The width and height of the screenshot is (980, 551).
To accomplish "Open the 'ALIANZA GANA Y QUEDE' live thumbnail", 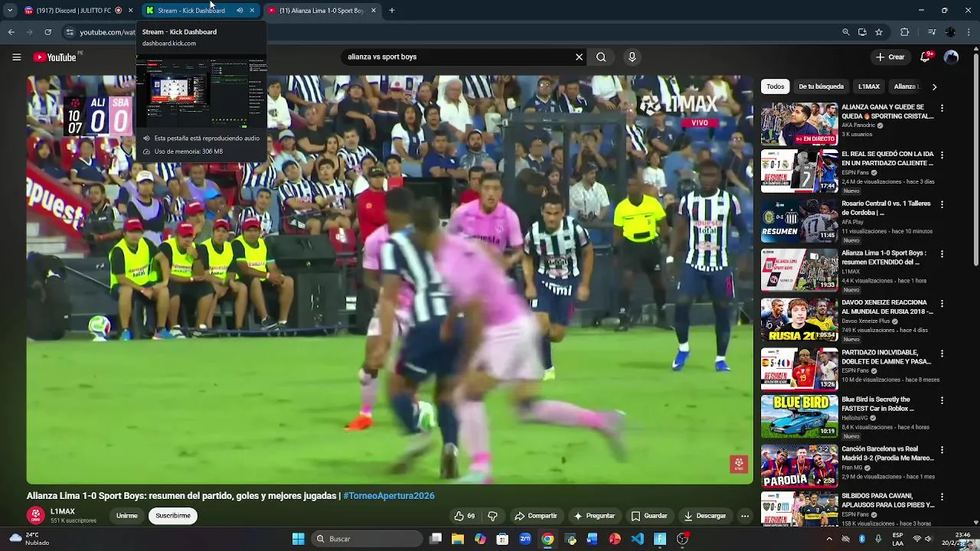I will (799, 124).
